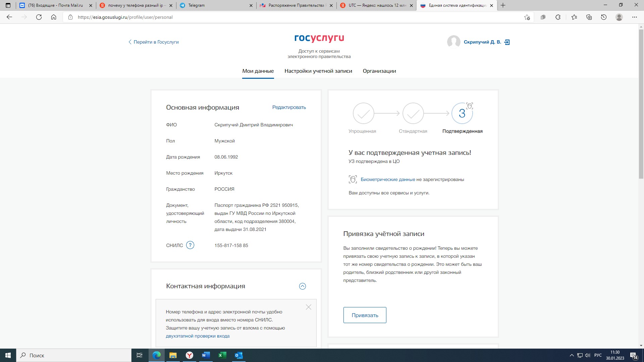Click the date of birth 08.06.1992
Viewport: 644px width, 362px height.
click(x=226, y=157)
